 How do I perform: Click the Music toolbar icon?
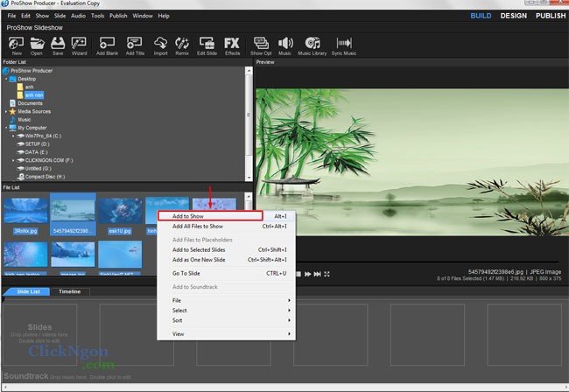pyautogui.click(x=285, y=46)
